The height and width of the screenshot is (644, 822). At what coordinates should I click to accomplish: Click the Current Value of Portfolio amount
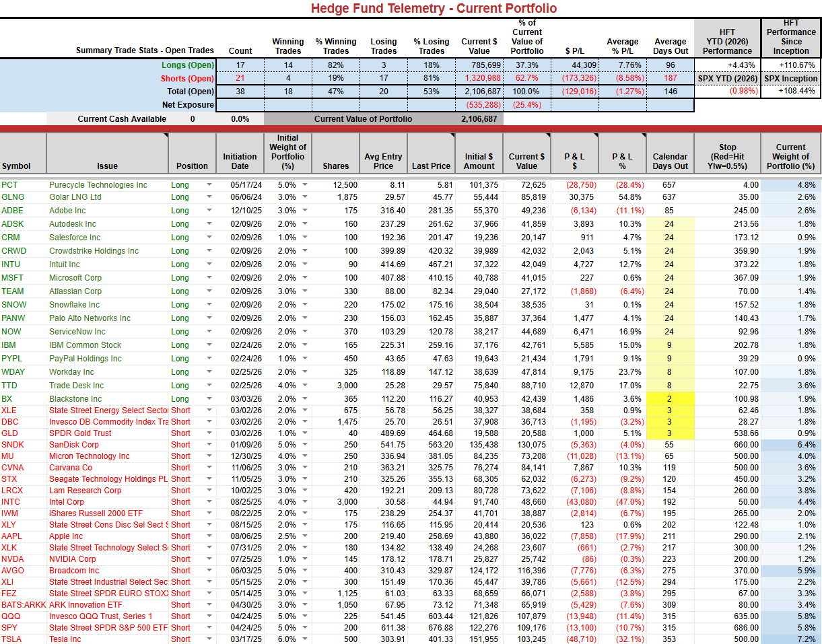click(479, 119)
